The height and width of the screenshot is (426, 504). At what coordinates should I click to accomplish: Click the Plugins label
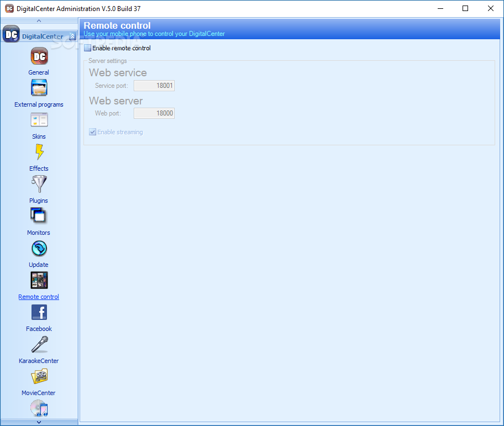39,201
